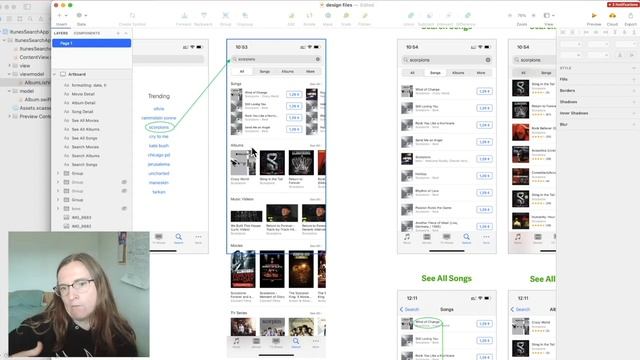Select the Rotate tool icon

click(309, 16)
